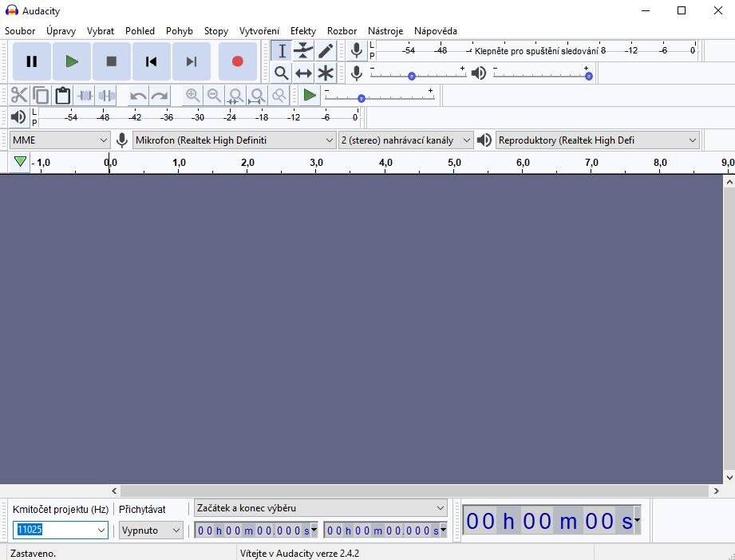Open selection start time format arrow

(314, 530)
